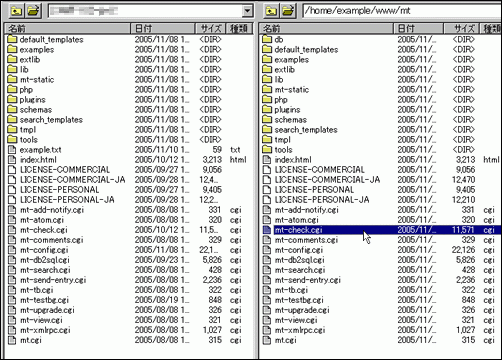The width and height of the screenshot is (502, 360).
Task: Go up one folder in local pane
Action: pyautogui.click(x=16, y=11)
